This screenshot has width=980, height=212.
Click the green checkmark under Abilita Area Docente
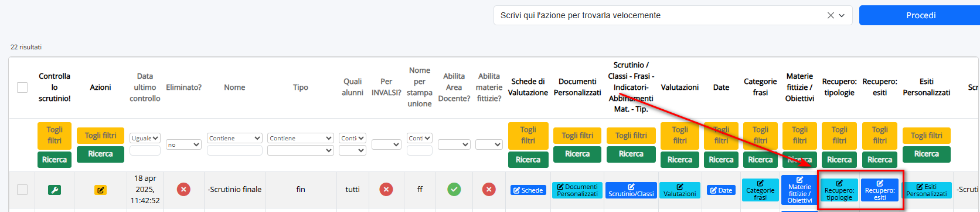tap(454, 189)
